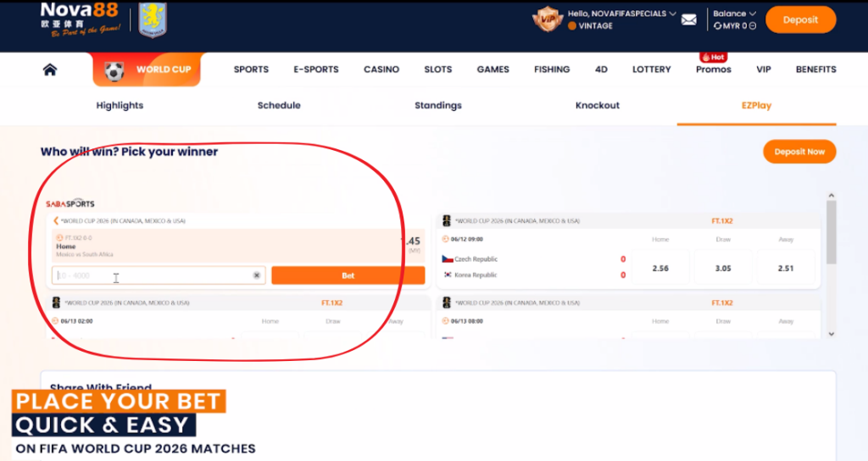Image resolution: width=868 pixels, height=461 pixels.
Task: Open the Nova88 logo
Action: pos(81,19)
